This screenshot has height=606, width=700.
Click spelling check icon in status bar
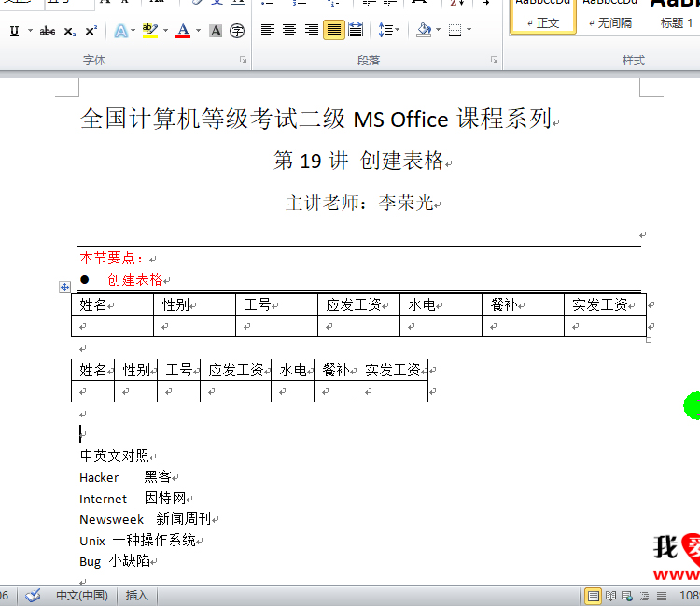[33, 596]
